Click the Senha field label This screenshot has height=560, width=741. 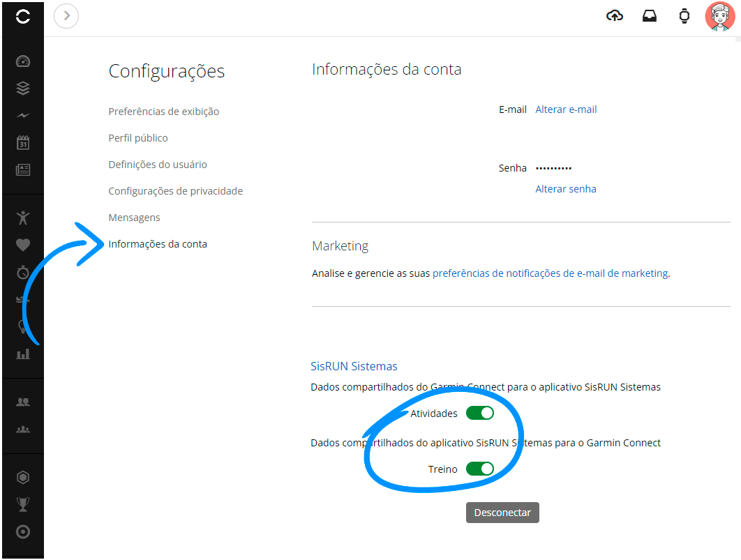click(x=513, y=168)
